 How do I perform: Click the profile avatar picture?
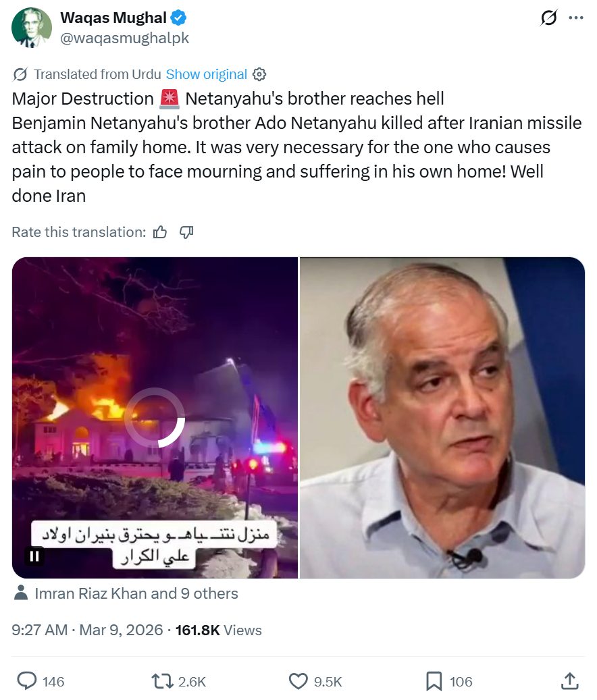coord(31,28)
